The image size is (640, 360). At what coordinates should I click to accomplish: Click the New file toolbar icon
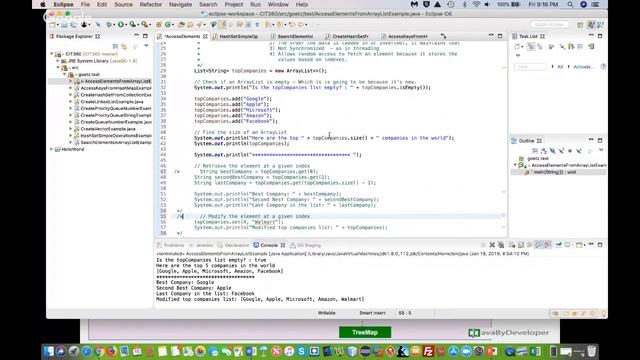coord(52,24)
